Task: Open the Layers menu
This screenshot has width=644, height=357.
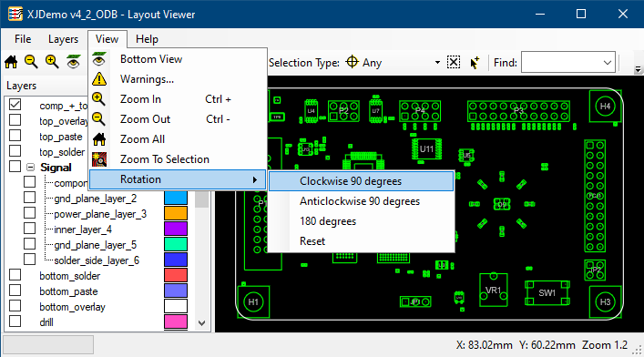Action: [63, 39]
